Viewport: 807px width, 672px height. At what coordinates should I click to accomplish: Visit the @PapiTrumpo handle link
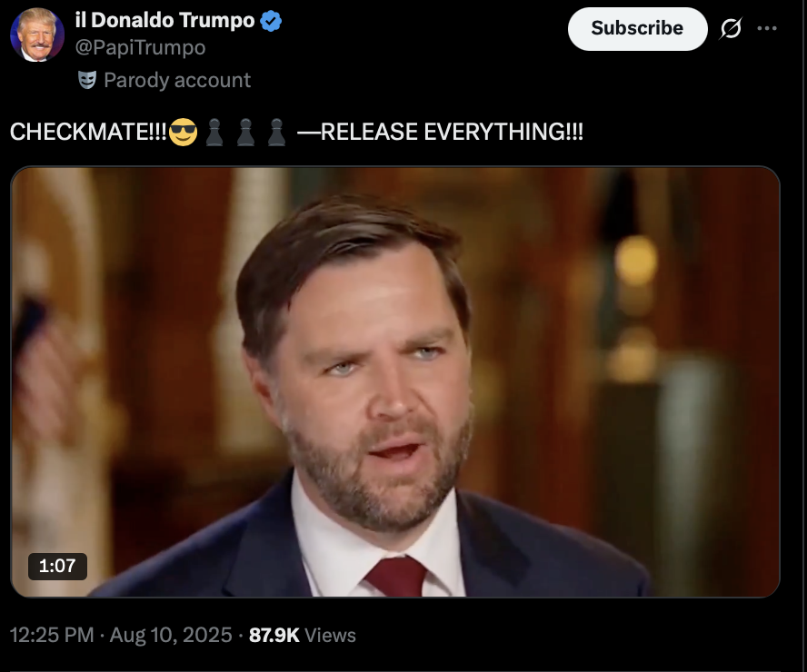click(141, 47)
